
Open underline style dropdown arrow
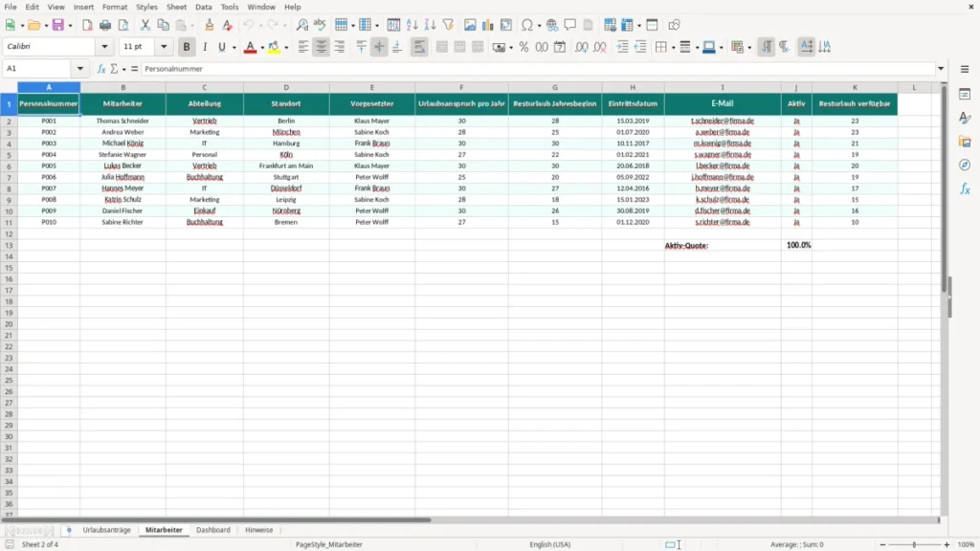pyautogui.click(x=234, y=47)
